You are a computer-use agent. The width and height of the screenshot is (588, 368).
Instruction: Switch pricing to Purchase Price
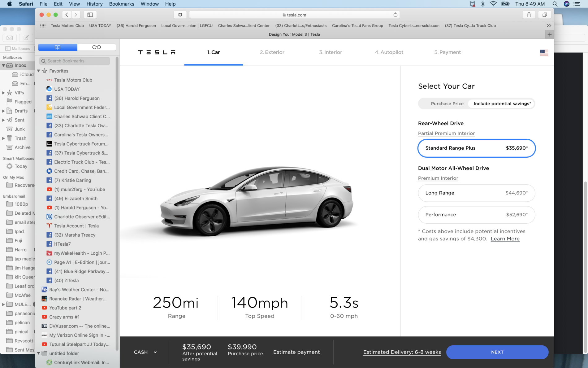pos(447,104)
